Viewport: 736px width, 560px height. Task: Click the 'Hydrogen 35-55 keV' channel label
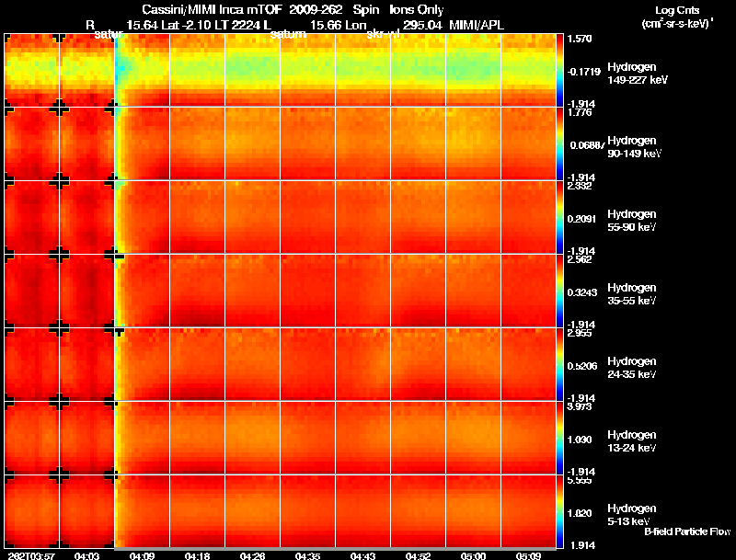pos(632,294)
